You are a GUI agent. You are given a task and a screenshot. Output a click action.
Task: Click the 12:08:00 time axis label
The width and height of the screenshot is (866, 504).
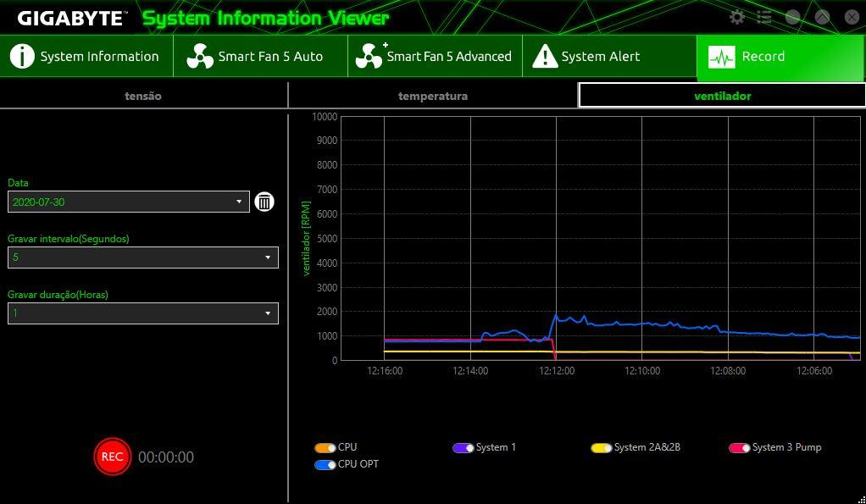click(x=728, y=371)
